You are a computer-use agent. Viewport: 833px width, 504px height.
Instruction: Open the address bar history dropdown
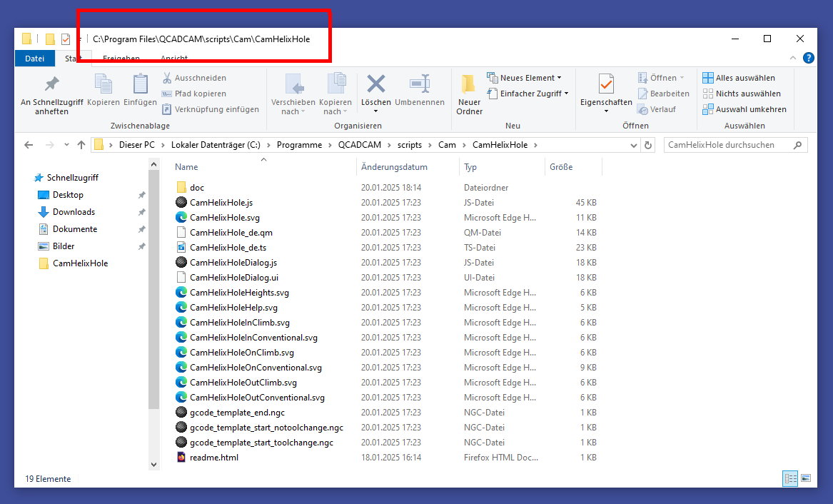coord(634,145)
